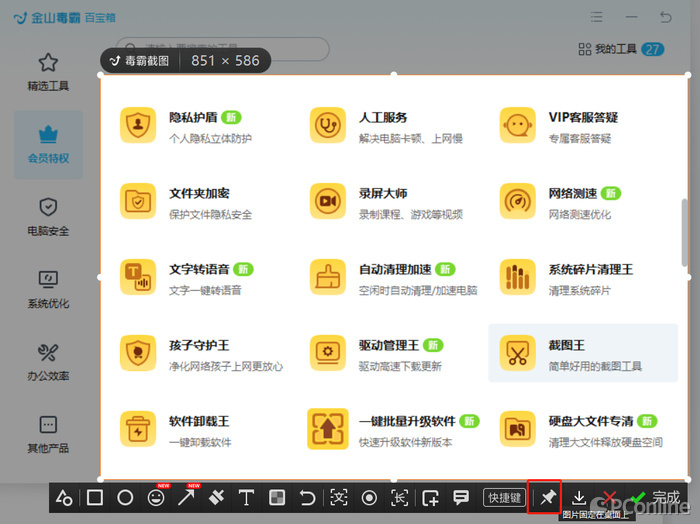
Task: Open the 其他产品 sidebar tab
Action: (x=48, y=434)
